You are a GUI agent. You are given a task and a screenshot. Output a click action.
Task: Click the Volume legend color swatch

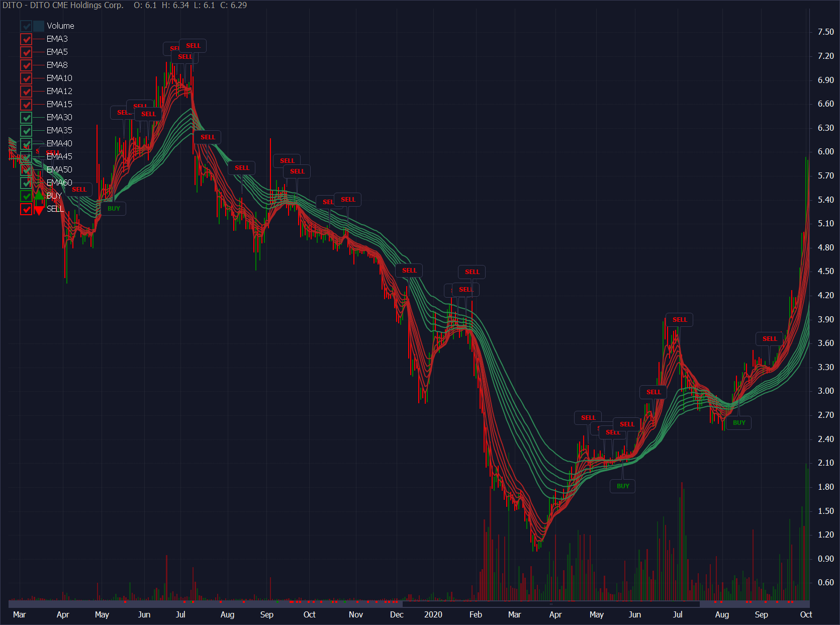[x=39, y=26]
